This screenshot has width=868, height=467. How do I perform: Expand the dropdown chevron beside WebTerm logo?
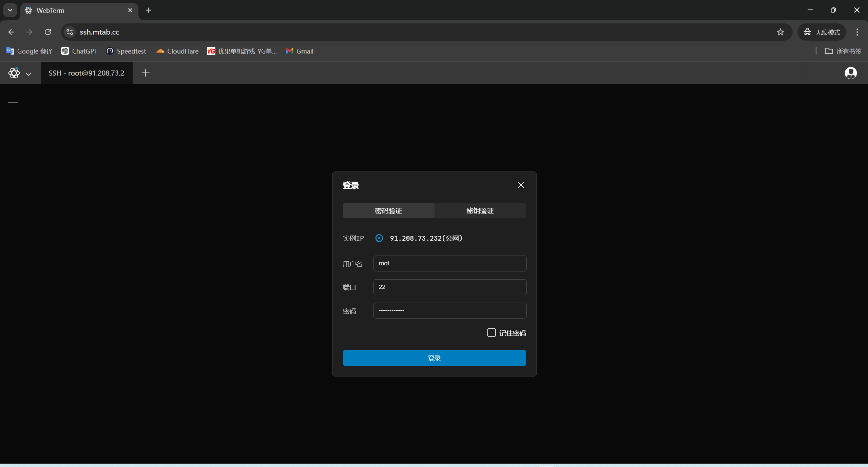click(x=28, y=74)
